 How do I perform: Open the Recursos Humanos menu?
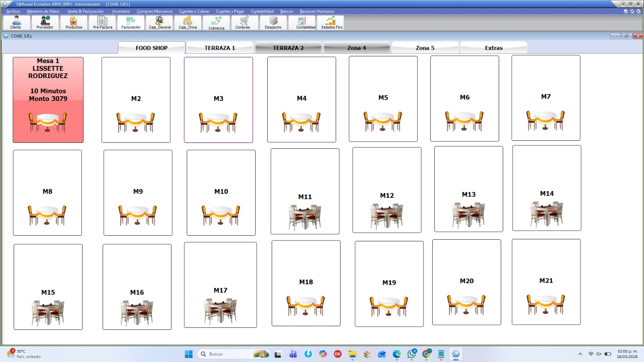[x=317, y=11]
